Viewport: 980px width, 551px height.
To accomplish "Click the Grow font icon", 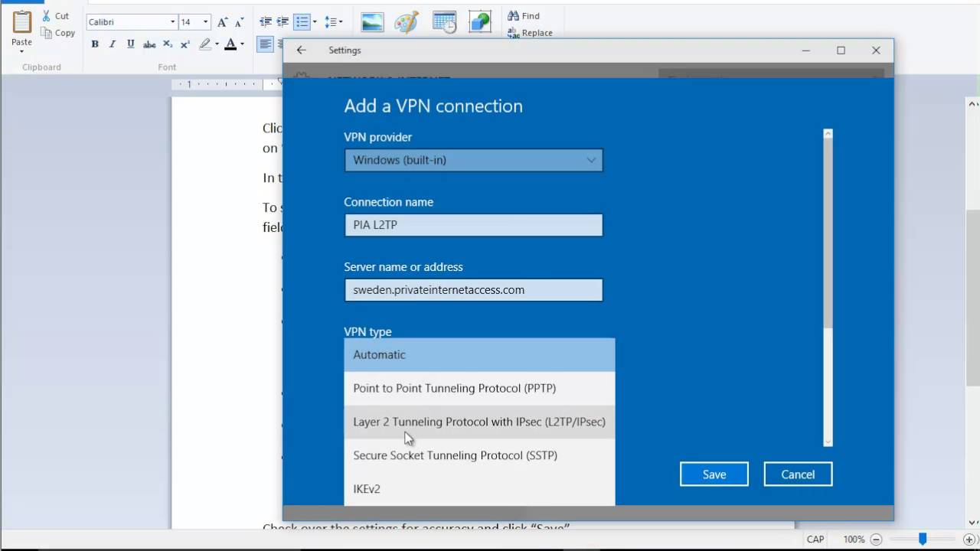I will (223, 22).
